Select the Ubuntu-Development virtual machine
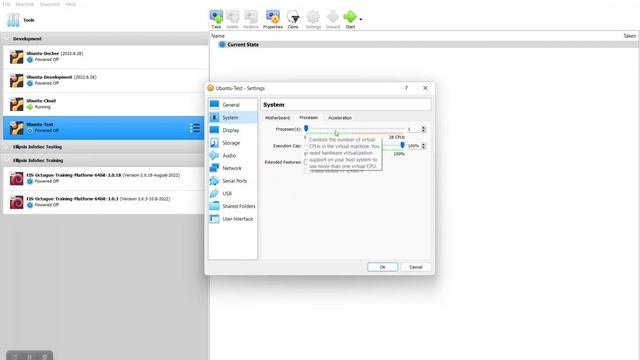The image size is (640, 360). point(105,80)
